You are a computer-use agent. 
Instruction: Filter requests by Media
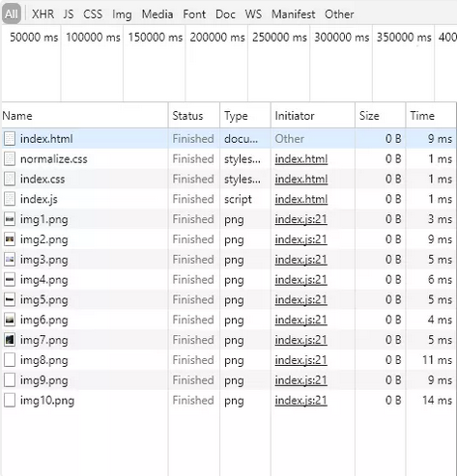coord(157,14)
